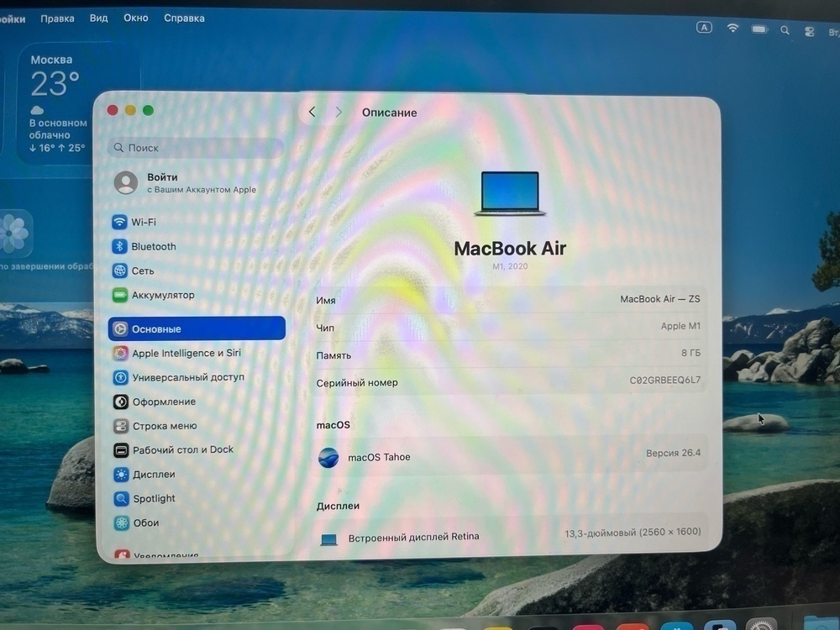
Task: Click the computer name MacBook Air — ZS
Action: click(660, 299)
